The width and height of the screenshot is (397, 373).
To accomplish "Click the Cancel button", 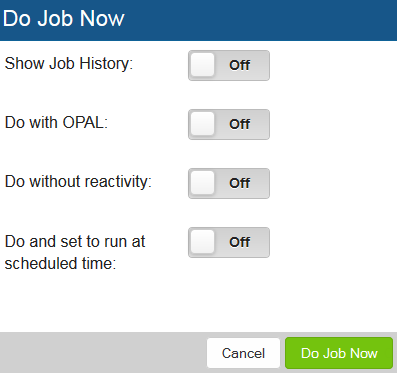I will pyautogui.click(x=243, y=353).
